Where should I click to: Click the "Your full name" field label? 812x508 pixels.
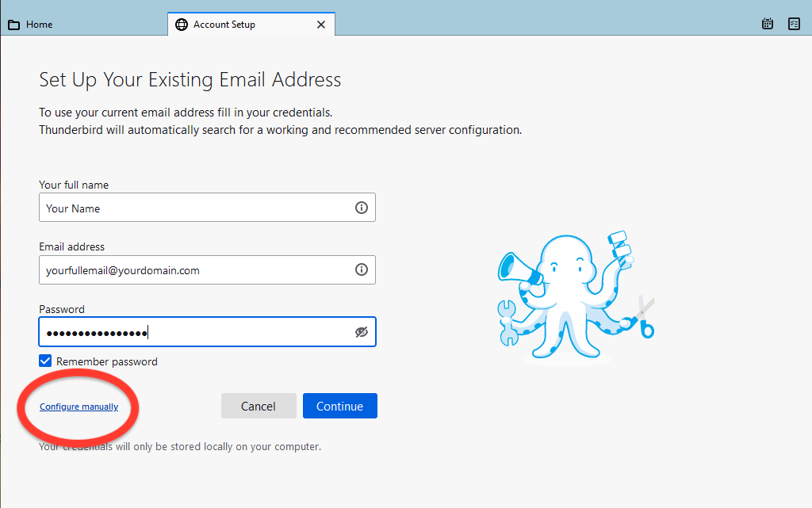pyautogui.click(x=74, y=185)
